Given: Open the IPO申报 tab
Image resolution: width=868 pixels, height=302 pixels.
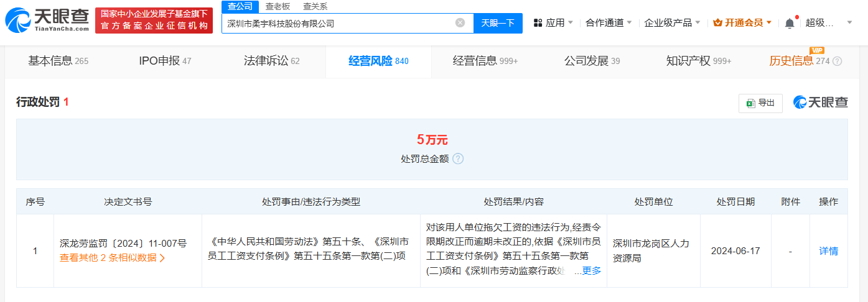Looking at the screenshot, I should (165, 61).
